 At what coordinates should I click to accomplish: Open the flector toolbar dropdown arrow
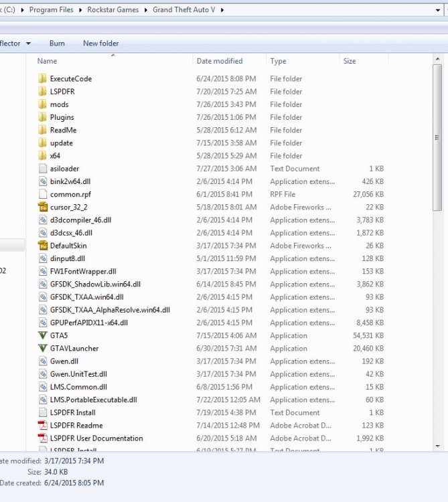(x=29, y=44)
